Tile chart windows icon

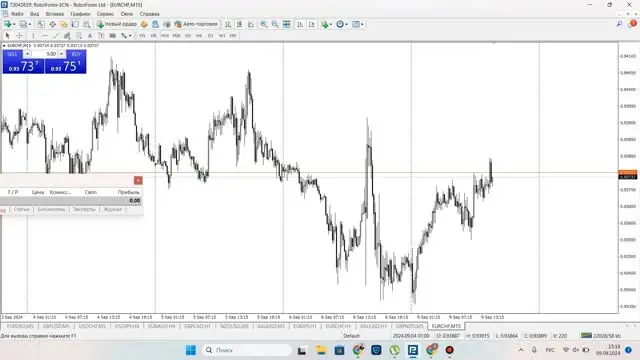[x=287, y=24]
